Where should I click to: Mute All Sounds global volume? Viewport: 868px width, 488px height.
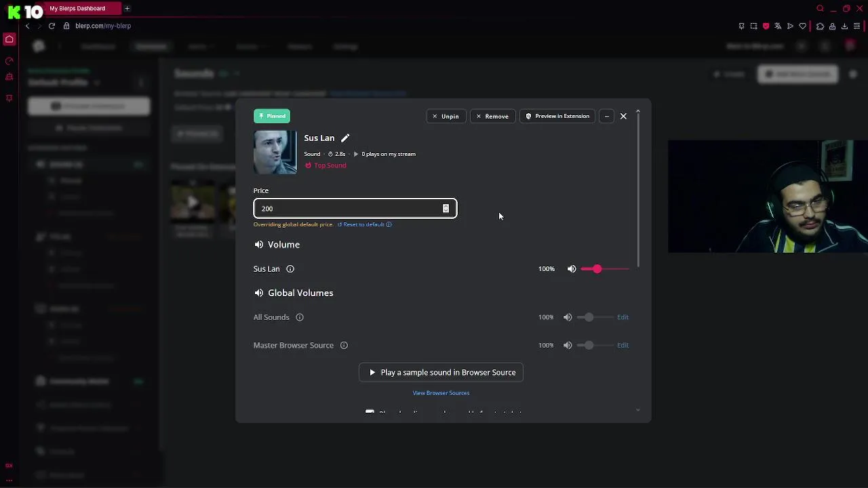click(x=568, y=317)
